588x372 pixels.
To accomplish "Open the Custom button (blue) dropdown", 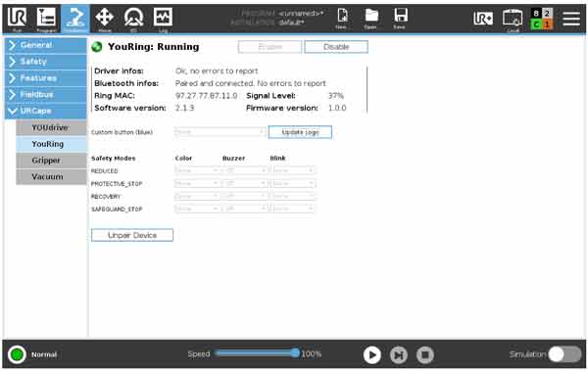I will coord(220,132).
